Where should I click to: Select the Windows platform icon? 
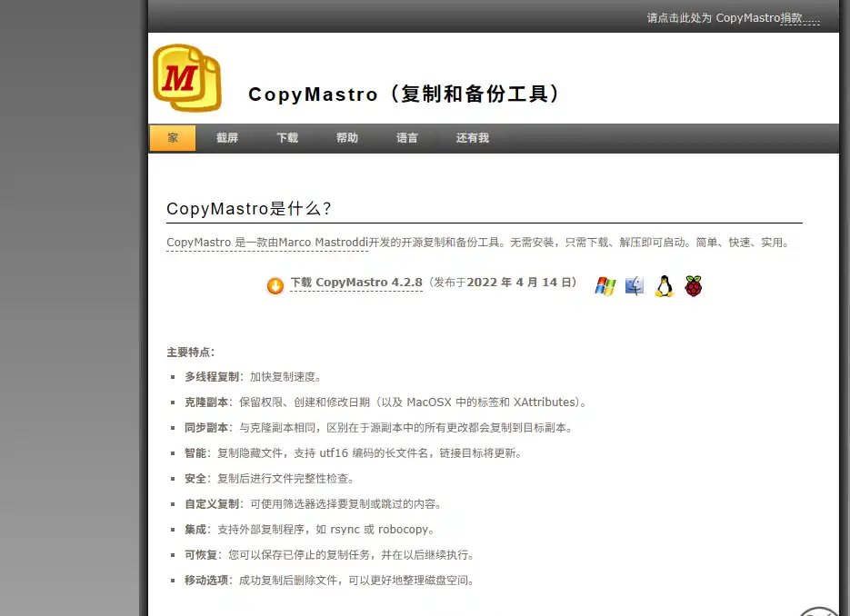pos(605,286)
